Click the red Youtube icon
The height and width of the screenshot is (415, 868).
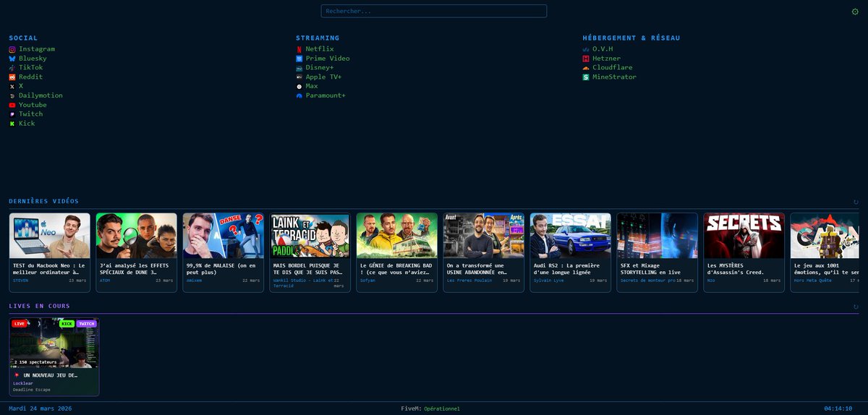coord(12,105)
